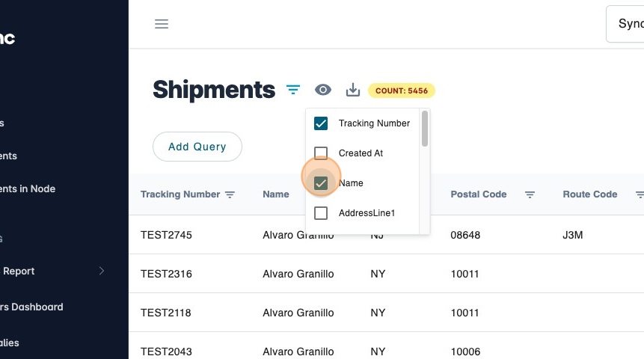
Task: Click the COUNT: 5456 badge
Action: 401,90
